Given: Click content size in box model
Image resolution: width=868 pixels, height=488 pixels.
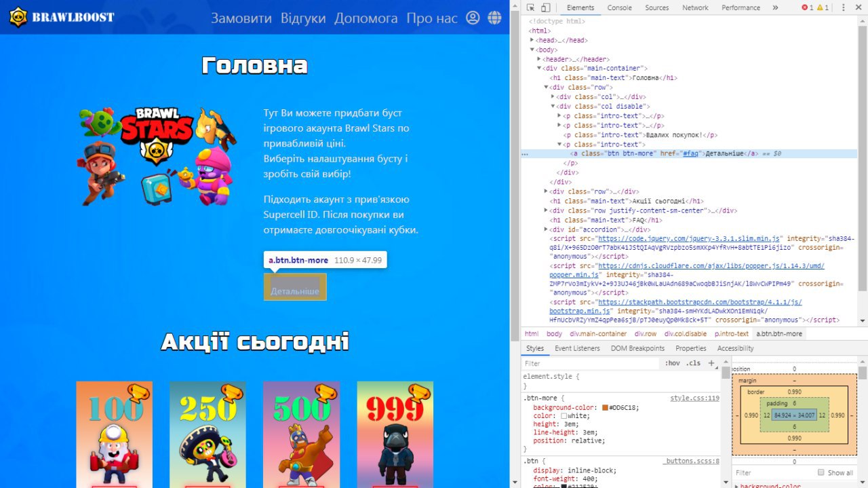Looking at the screenshot, I should coord(795,415).
